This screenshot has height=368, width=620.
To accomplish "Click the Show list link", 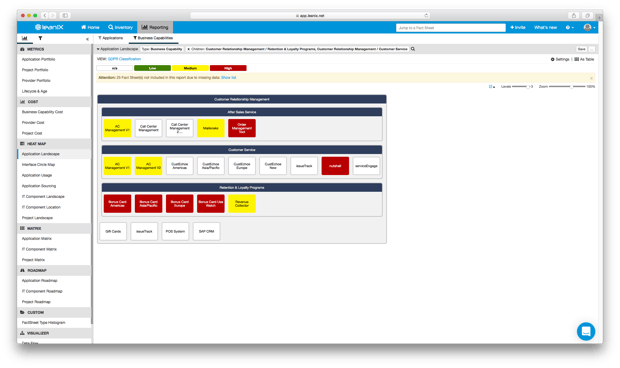I will click(229, 78).
